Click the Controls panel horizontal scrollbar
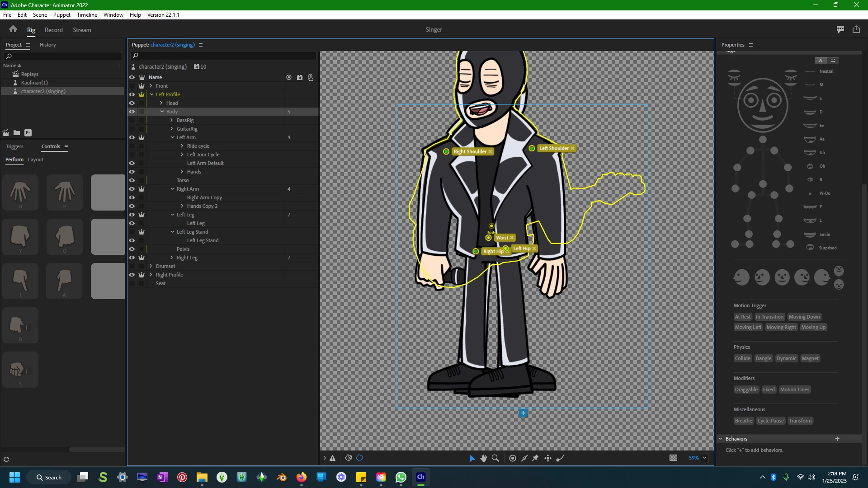Image resolution: width=868 pixels, height=488 pixels. (96, 450)
